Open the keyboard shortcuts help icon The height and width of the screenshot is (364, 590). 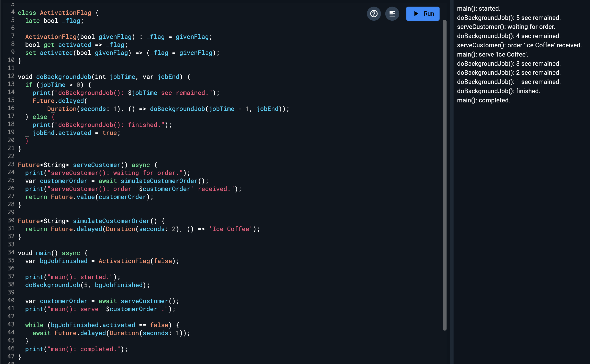click(374, 14)
